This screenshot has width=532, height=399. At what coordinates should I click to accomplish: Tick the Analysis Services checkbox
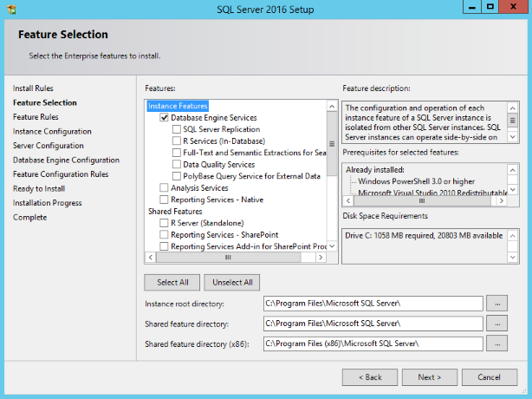pos(164,187)
